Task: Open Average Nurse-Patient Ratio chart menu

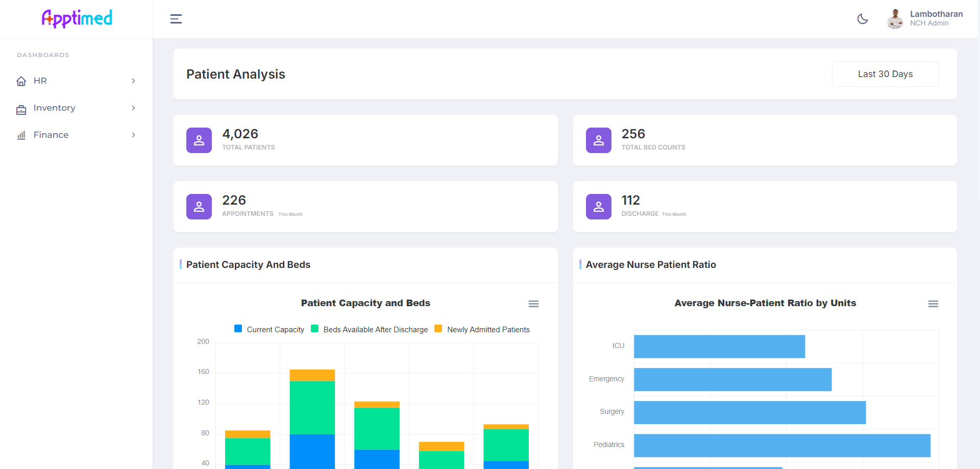Action: point(933,304)
